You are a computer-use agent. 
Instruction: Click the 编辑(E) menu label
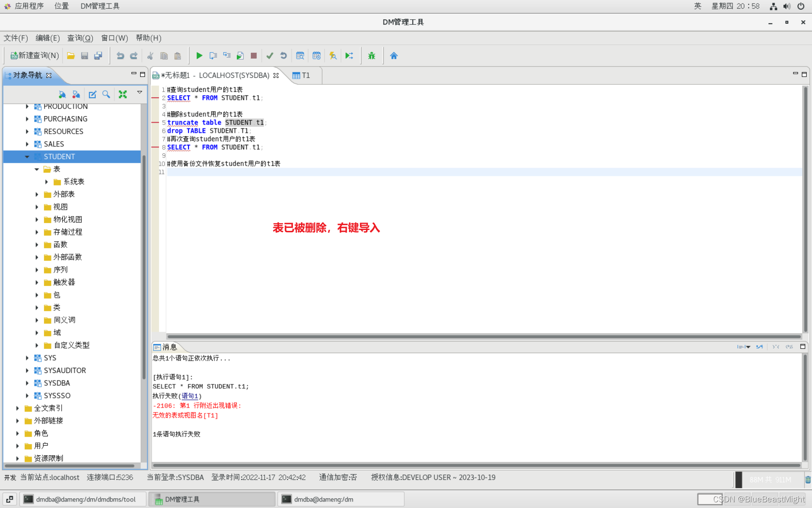[47, 38]
